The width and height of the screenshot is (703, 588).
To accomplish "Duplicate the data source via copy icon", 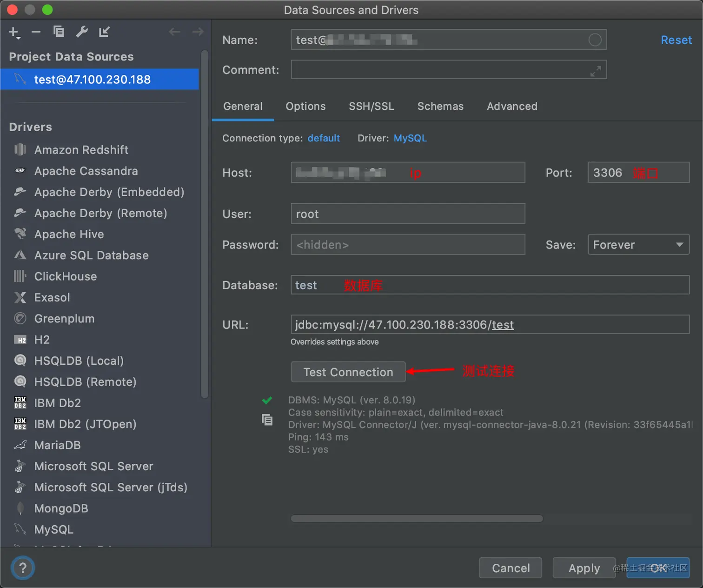I will 59,32.
